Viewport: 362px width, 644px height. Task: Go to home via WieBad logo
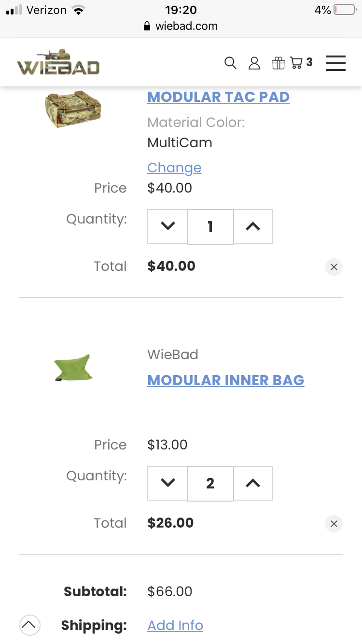[58, 62]
